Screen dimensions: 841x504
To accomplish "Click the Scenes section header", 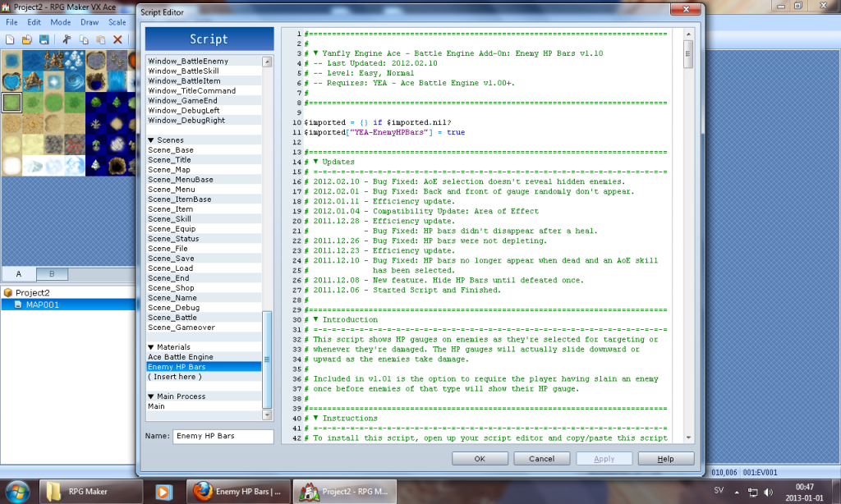I will click(204, 140).
